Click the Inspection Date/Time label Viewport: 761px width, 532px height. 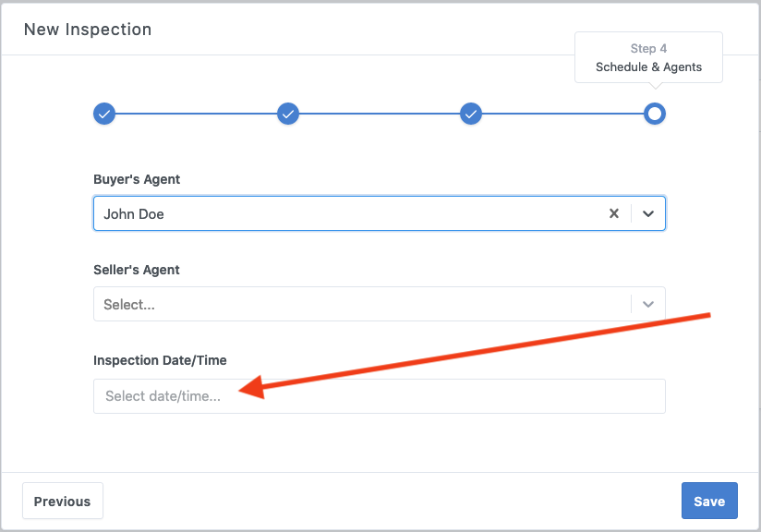pyautogui.click(x=160, y=360)
